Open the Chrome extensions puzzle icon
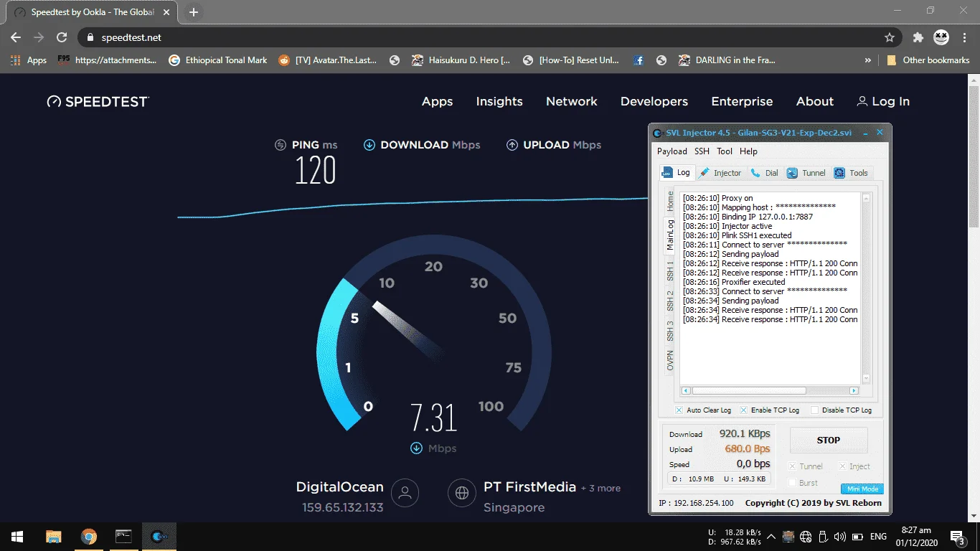 (918, 37)
